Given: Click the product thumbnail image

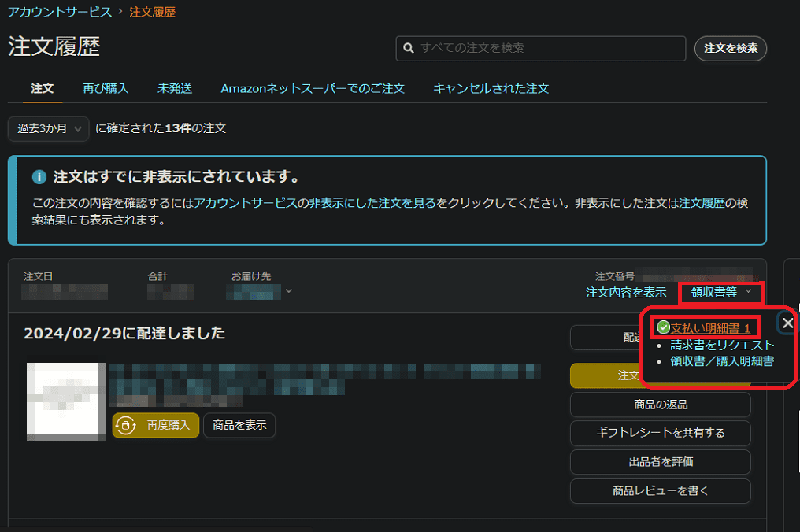Looking at the screenshot, I should 66,401.
